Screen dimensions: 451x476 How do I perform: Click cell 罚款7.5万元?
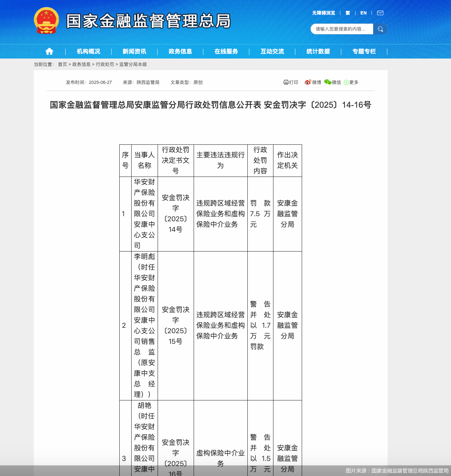pos(260,214)
